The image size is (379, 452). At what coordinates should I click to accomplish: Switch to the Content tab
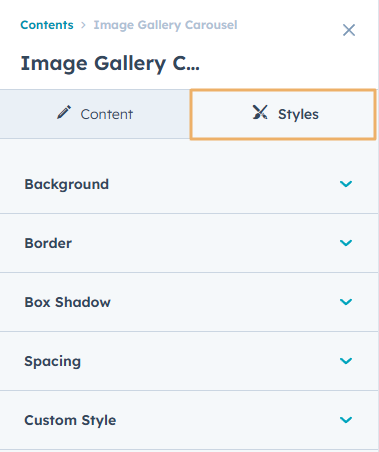pyautogui.click(x=95, y=114)
